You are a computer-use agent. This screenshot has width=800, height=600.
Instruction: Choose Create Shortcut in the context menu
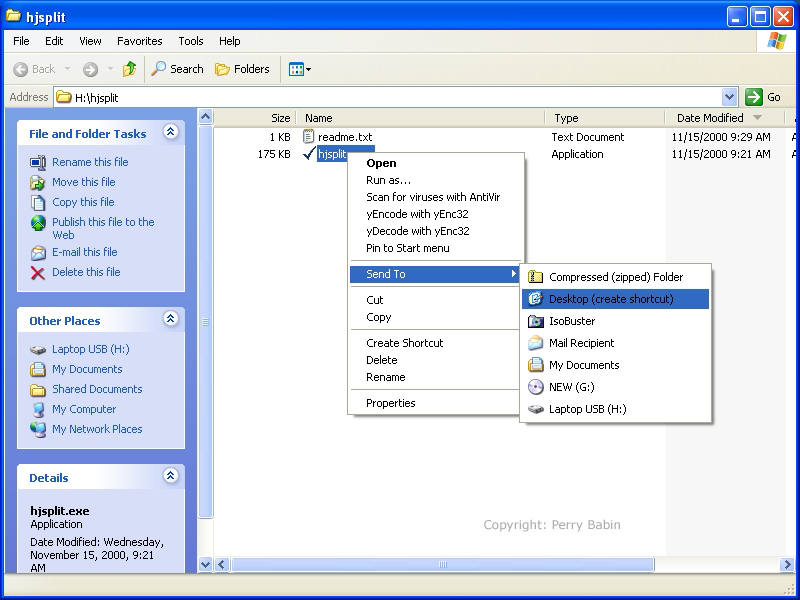(436, 343)
